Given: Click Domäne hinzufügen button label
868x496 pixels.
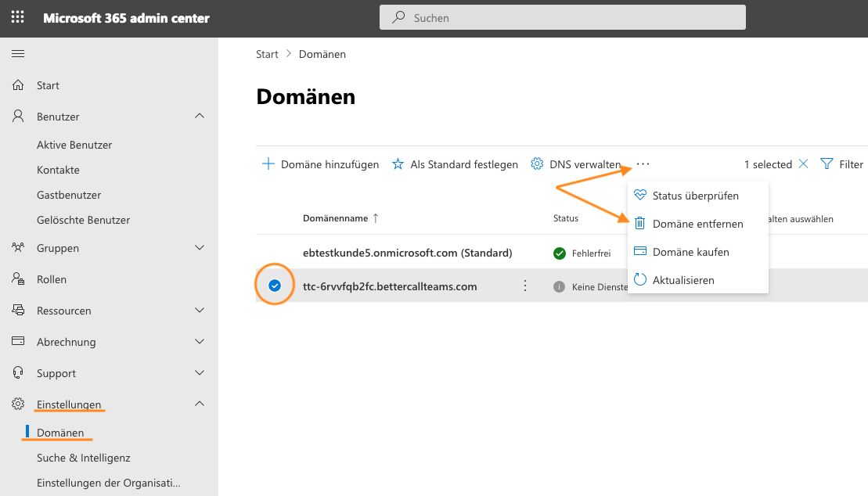Looking at the screenshot, I should click(330, 164).
